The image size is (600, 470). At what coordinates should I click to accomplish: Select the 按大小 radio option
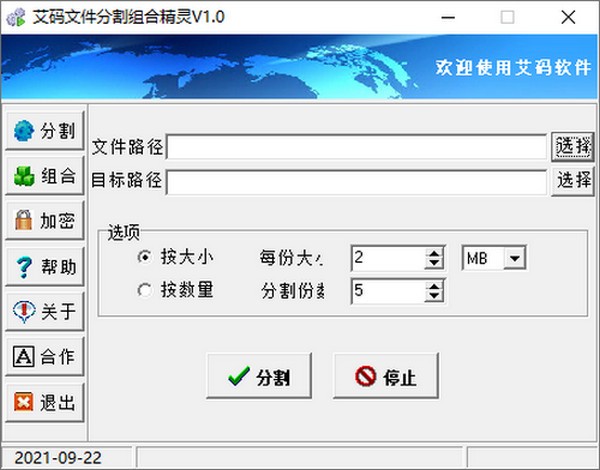tap(145, 257)
